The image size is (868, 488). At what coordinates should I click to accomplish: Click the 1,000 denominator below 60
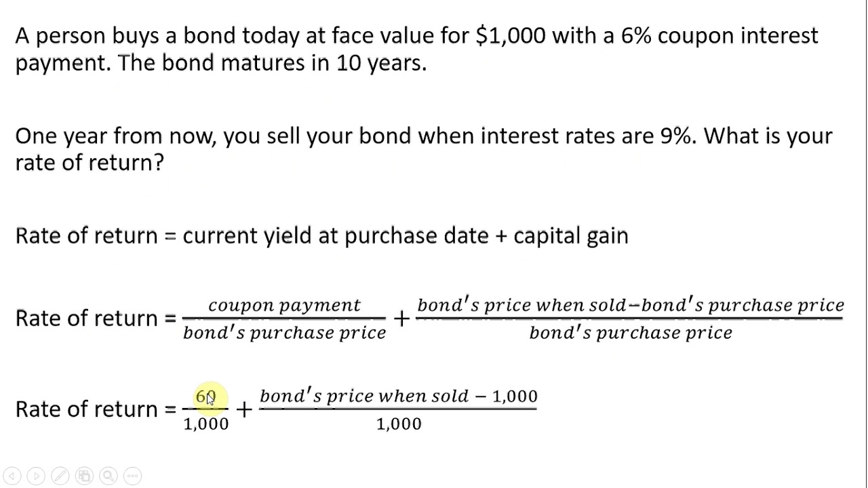(206, 424)
